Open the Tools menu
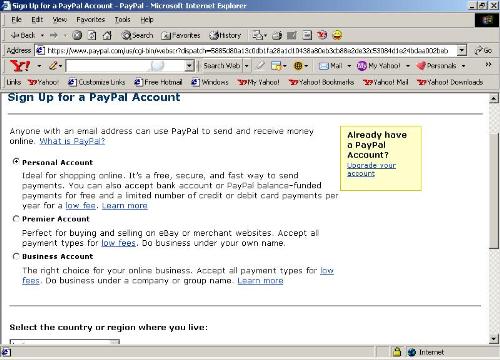This screenshot has height=360, width=500. pos(122,20)
